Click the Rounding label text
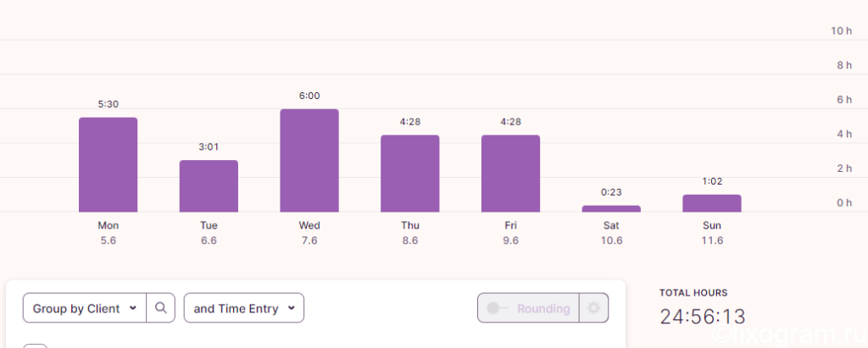The image size is (868, 348). point(543,308)
